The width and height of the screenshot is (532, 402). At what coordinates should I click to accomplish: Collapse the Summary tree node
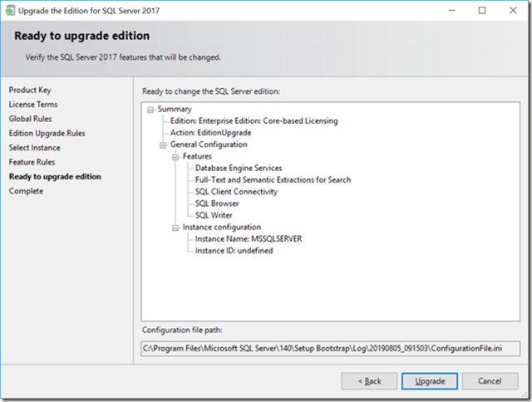click(x=150, y=110)
